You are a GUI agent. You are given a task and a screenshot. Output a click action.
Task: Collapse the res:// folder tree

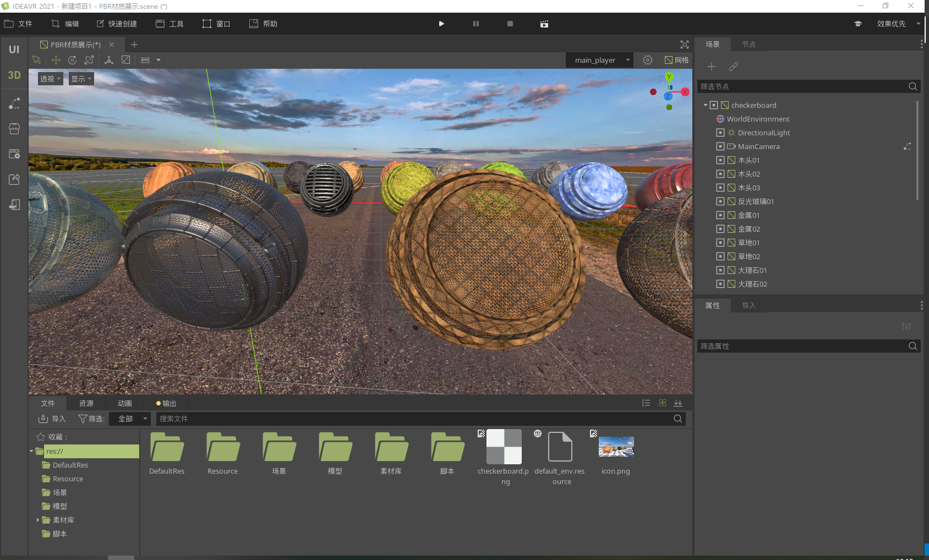(x=31, y=451)
